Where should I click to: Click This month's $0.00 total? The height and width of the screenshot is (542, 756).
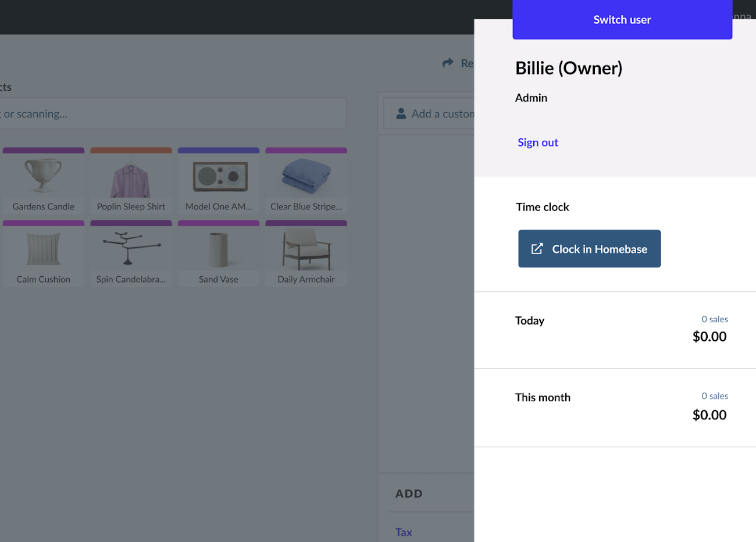[709, 415]
